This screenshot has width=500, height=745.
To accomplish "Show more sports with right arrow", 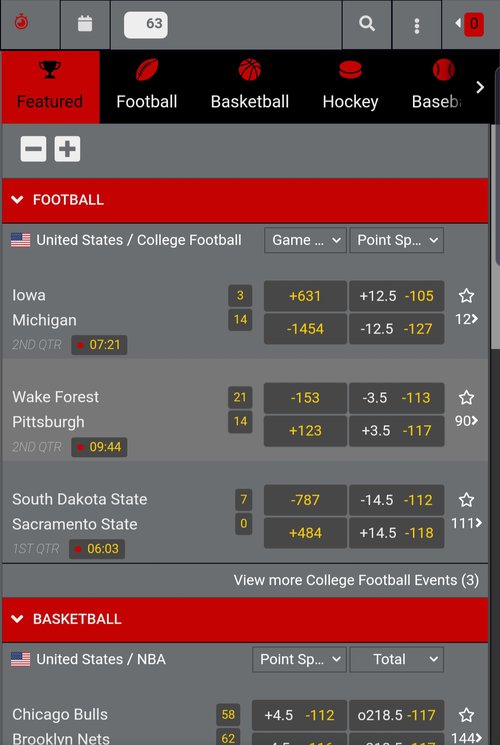I will (480, 87).
